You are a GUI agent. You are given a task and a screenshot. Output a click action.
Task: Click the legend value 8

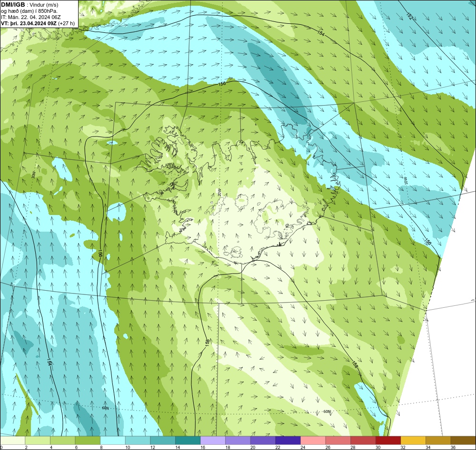[x=101, y=447]
